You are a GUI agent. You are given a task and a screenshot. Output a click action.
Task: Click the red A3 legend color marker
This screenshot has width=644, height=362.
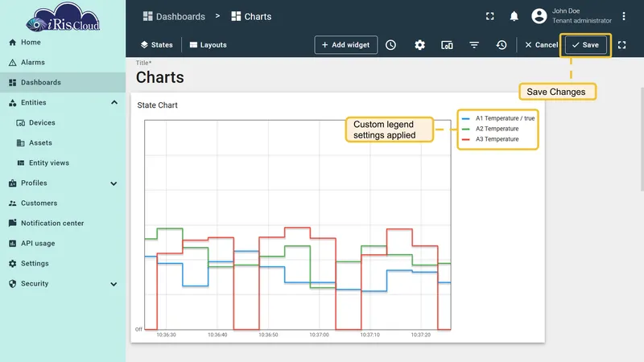[466, 139]
